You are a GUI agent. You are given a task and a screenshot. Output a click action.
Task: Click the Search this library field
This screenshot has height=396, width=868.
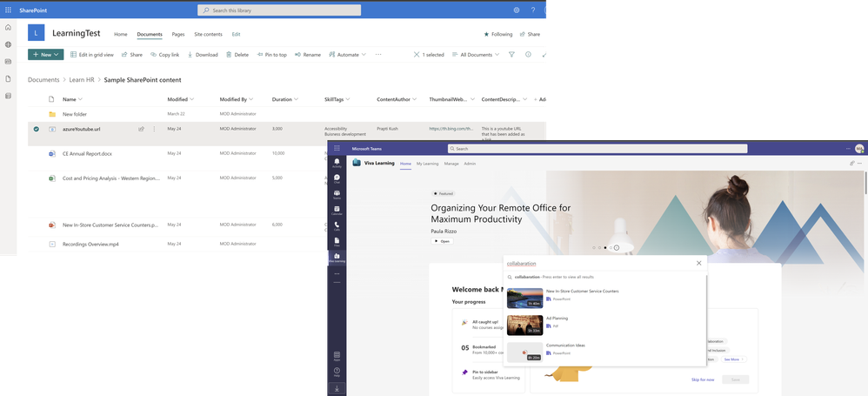[x=279, y=10]
